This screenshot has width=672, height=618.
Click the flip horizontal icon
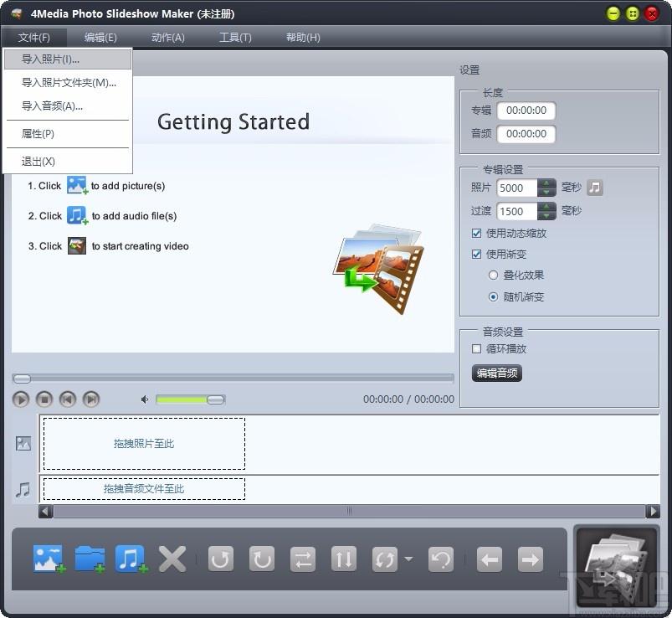(x=303, y=559)
